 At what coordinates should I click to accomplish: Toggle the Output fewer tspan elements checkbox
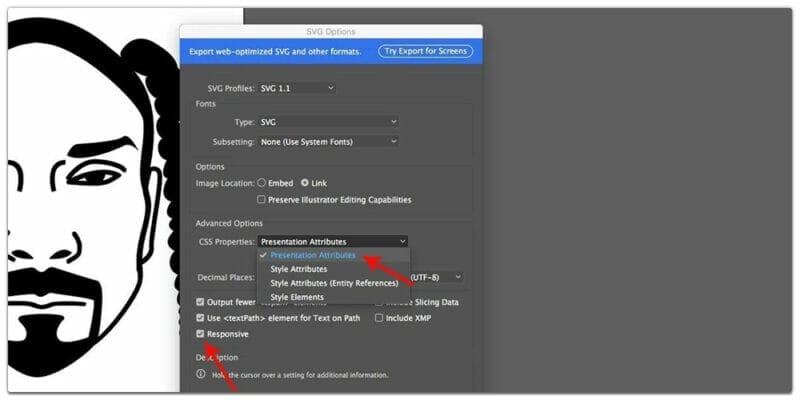point(201,303)
